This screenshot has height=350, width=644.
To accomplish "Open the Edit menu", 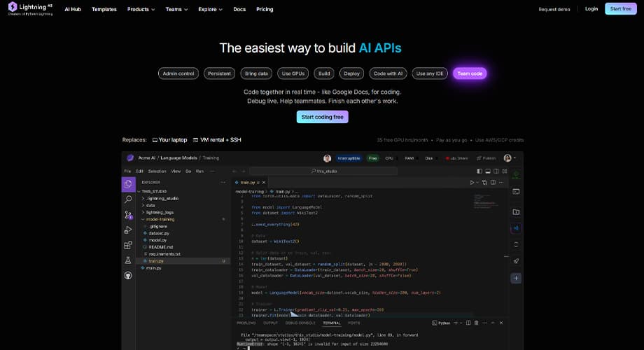I will click(x=139, y=171).
